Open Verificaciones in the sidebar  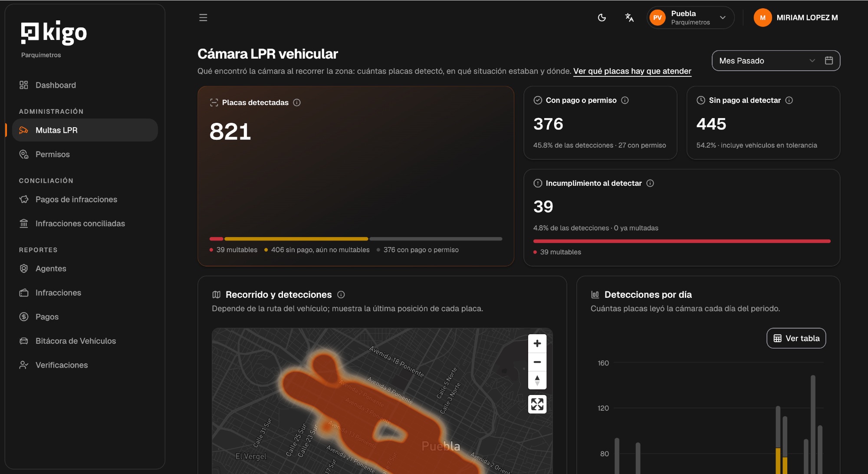tap(85, 365)
